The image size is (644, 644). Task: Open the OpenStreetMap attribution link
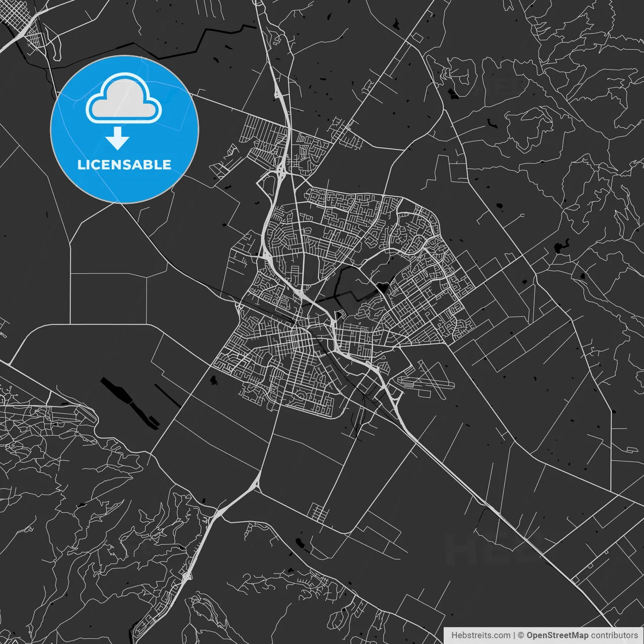[557, 635]
